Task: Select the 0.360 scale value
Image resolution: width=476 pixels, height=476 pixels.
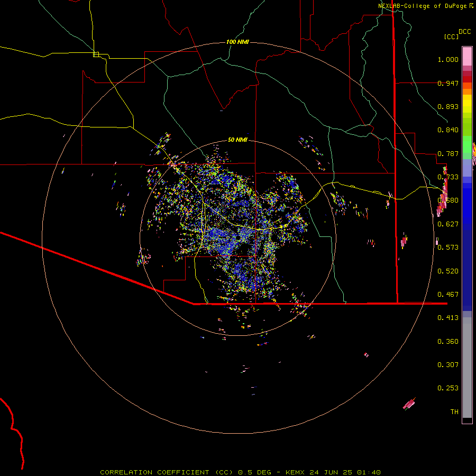Action: coord(448,342)
